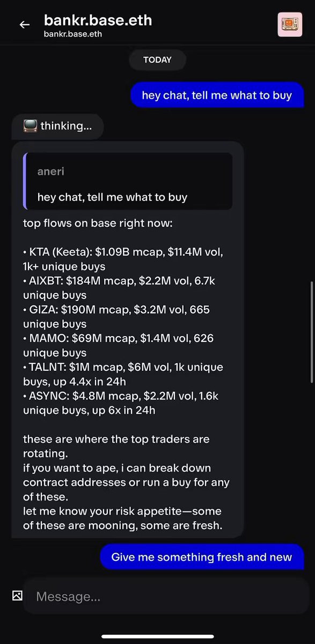Tap 'top flows on base right now' text
315x644 pixels.
[x=98, y=223]
